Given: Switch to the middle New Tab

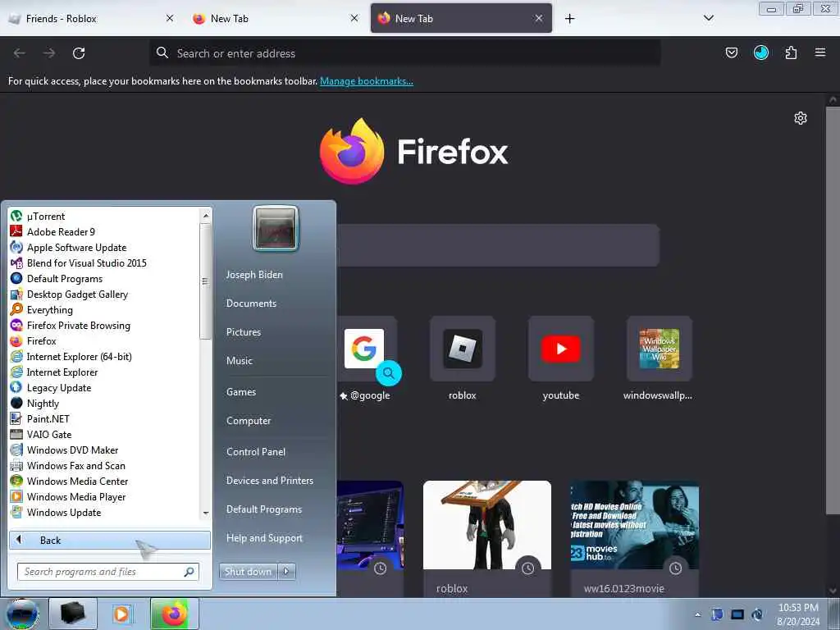Looking at the screenshot, I should coord(275,18).
